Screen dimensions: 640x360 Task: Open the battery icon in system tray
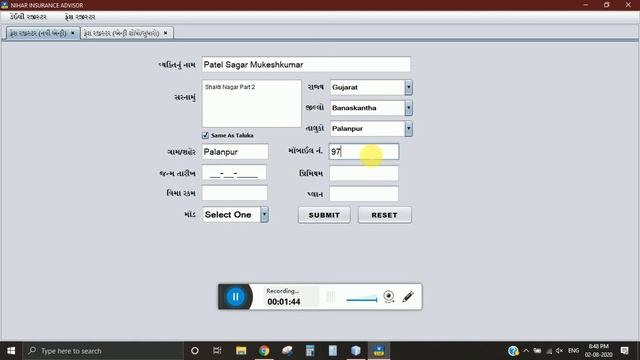(537, 351)
